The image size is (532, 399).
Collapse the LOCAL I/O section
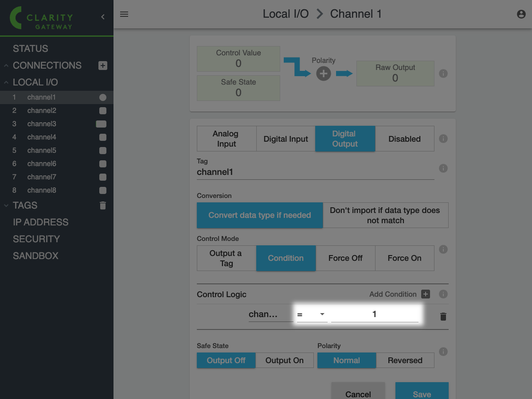[x=6, y=82]
